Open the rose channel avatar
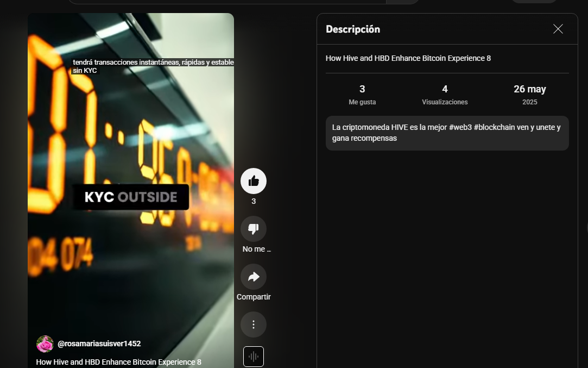The width and height of the screenshot is (588, 368). tap(45, 344)
